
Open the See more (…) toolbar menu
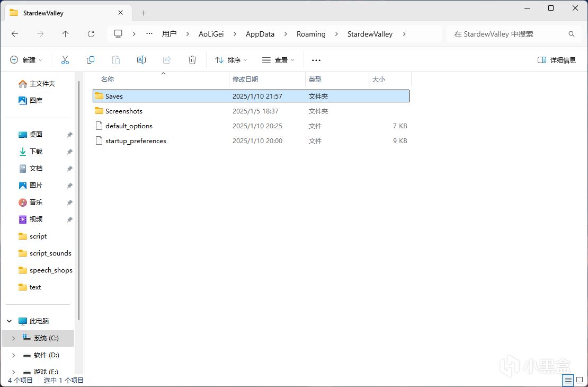[x=316, y=60]
